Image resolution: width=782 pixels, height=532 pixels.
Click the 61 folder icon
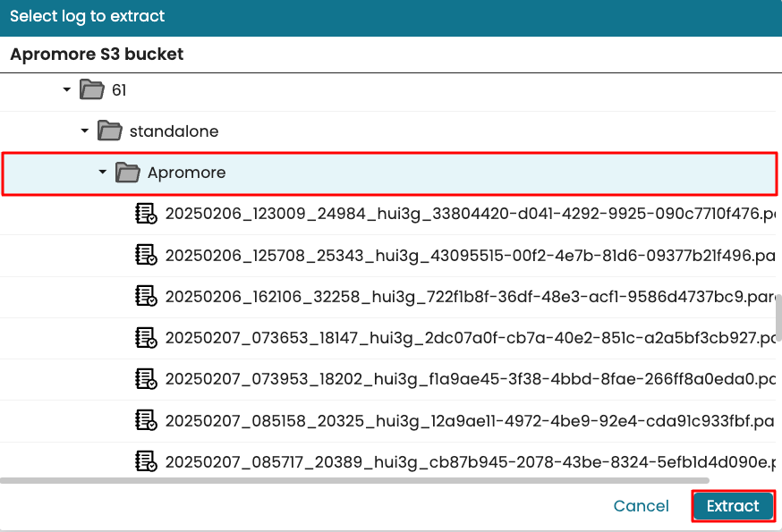[91, 89]
